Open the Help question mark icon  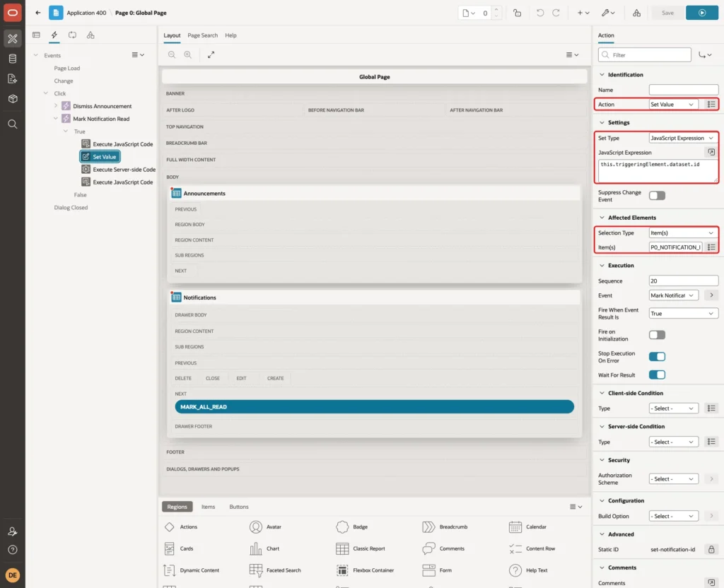point(13,550)
